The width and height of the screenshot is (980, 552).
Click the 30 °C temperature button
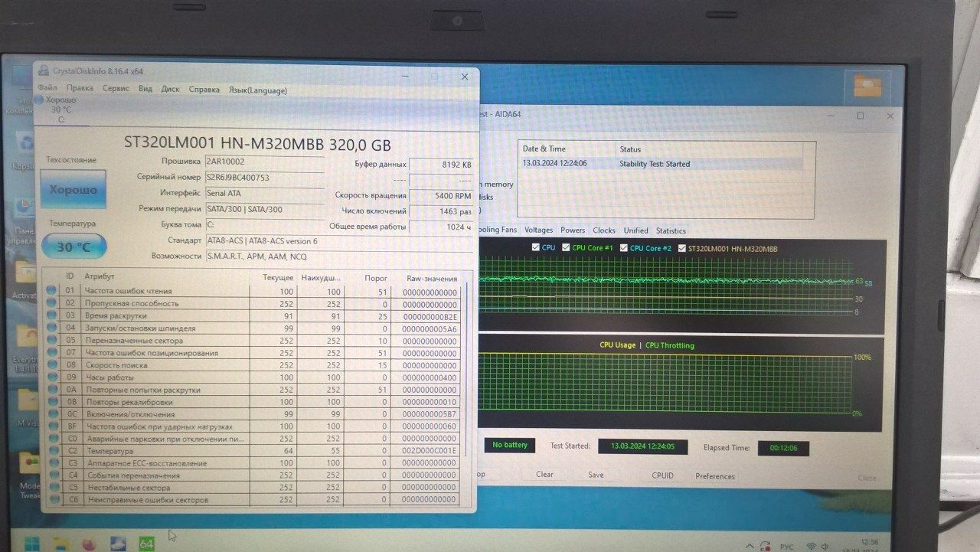point(73,247)
